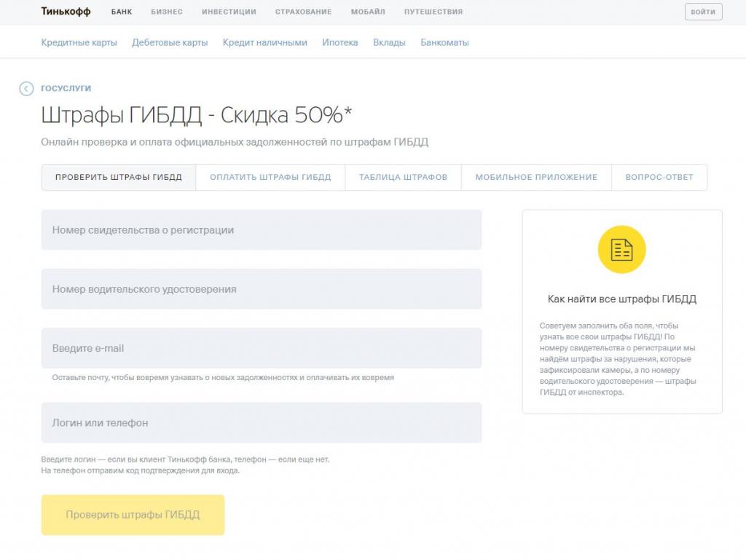The height and width of the screenshot is (560, 746).
Task: Open the Ипотека link
Action: tap(339, 42)
